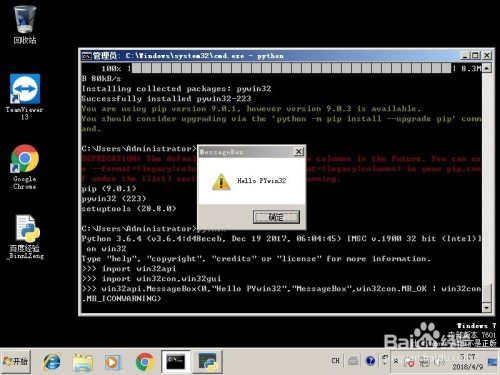This screenshot has height=375, width=500.
Task: Click the OK button in MessageBox dialog
Action: (276, 217)
